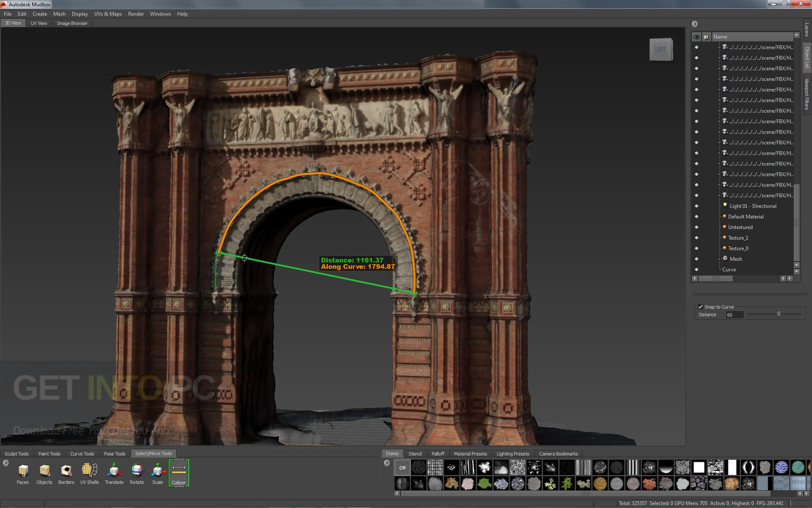Open the Paint Tools tab
Image resolution: width=812 pixels, height=508 pixels.
coord(49,454)
